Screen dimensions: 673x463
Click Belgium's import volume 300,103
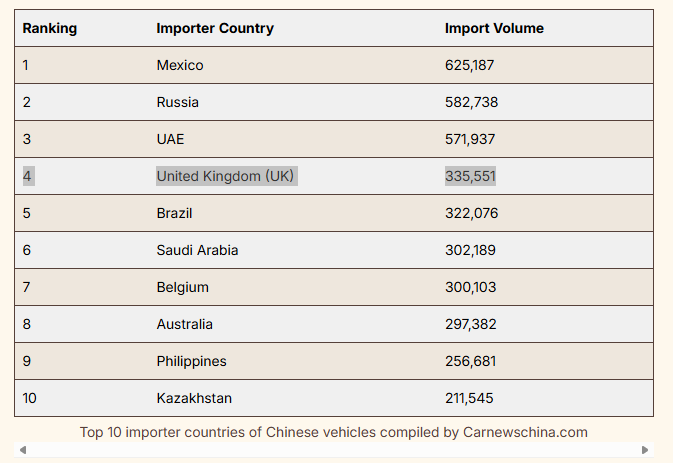470,287
